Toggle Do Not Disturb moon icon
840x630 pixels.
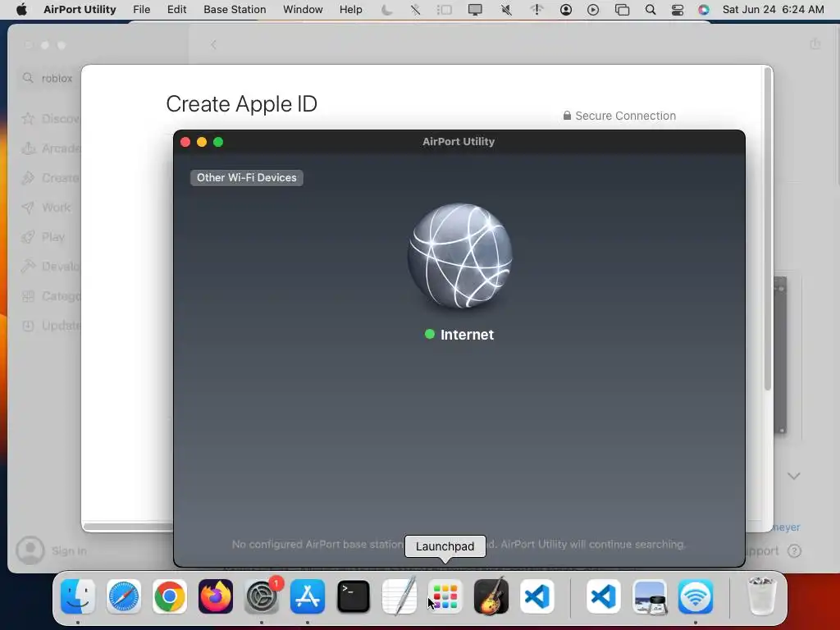[x=387, y=10]
